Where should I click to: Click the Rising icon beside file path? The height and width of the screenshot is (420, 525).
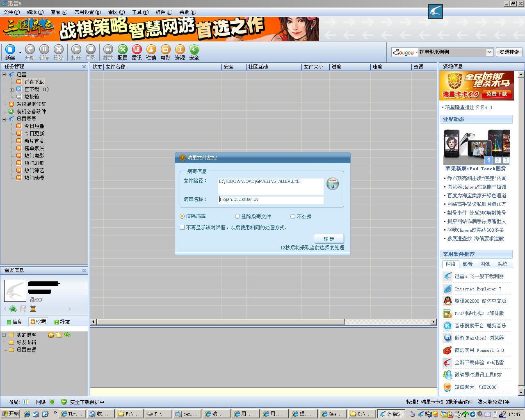click(x=332, y=184)
